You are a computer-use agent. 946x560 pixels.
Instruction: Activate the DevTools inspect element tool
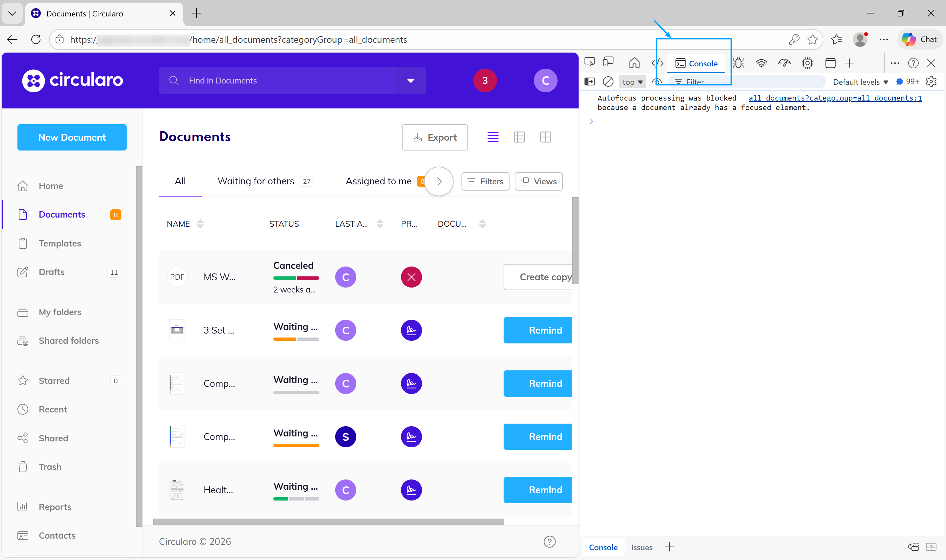click(x=589, y=62)
